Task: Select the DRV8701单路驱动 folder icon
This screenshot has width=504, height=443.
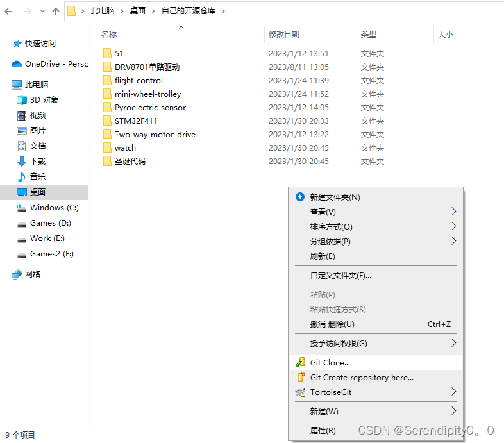Action: 107,67
